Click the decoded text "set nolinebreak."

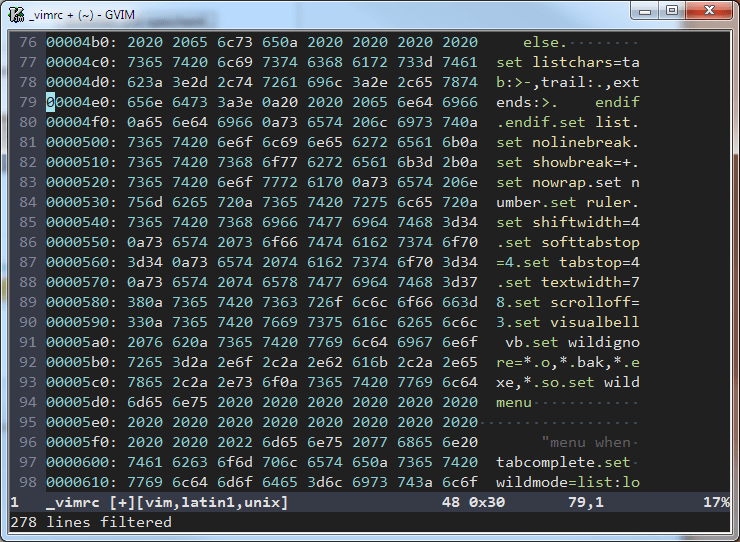(x=568, y=142)
